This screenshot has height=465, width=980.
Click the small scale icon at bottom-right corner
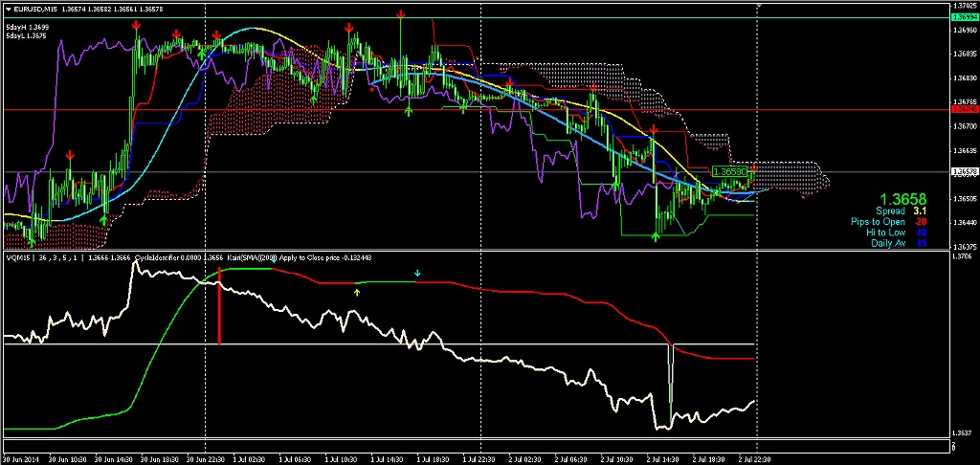(x=952, y=446)
